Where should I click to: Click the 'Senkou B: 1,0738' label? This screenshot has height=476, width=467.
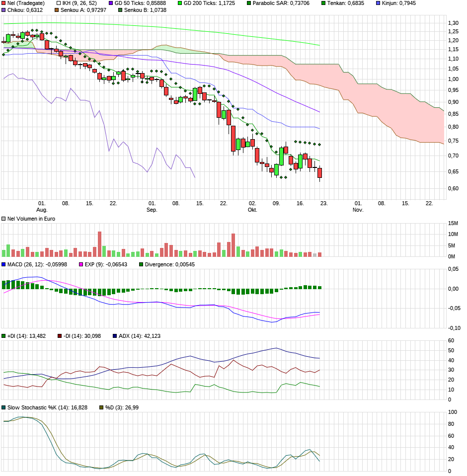click(x=146, y=10)
